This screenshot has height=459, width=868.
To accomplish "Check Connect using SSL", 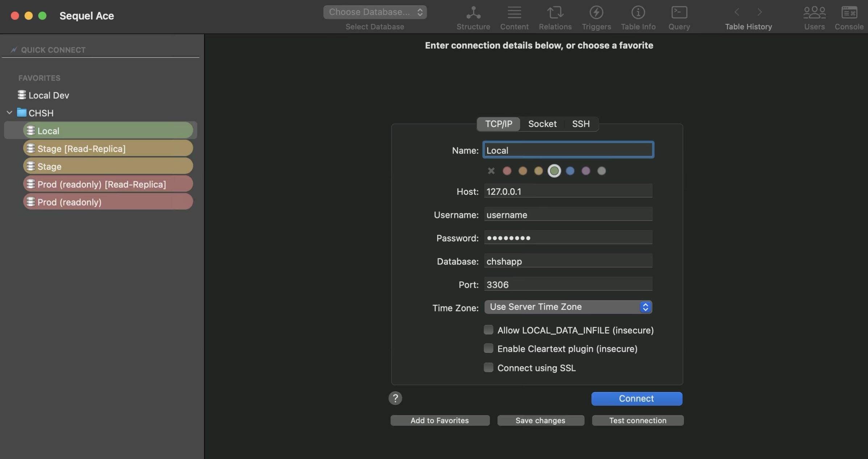I will [x=488, y=367].
